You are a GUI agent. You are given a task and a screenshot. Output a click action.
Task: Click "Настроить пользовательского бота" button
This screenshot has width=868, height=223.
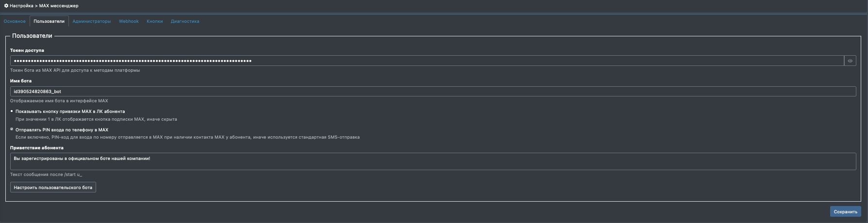click(53, 188)
